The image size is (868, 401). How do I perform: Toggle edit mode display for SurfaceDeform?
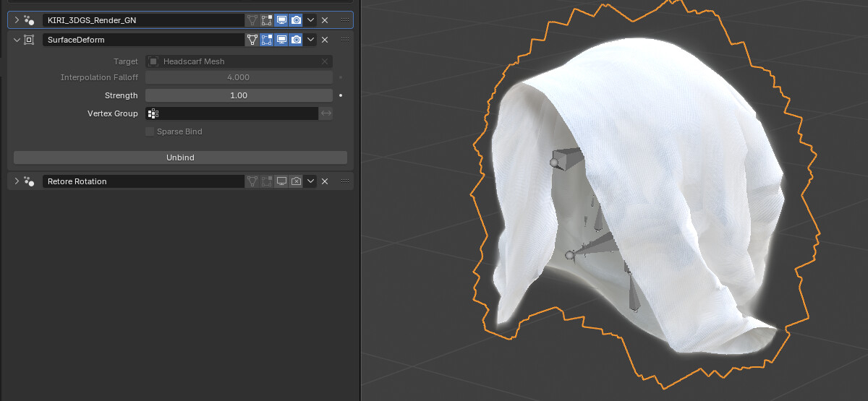[x=267, y=40]
